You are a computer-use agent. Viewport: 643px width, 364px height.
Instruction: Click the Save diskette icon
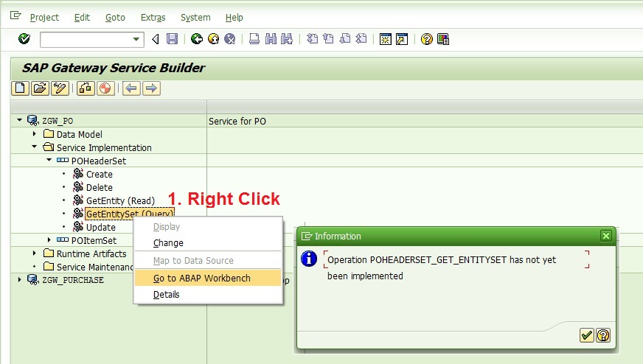pyautogui.click(x=173, y=39)
